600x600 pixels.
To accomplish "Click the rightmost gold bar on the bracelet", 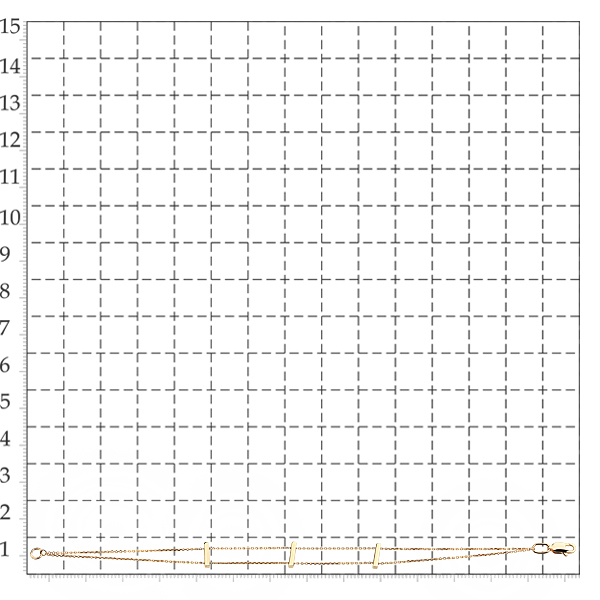I will (377, 556).
